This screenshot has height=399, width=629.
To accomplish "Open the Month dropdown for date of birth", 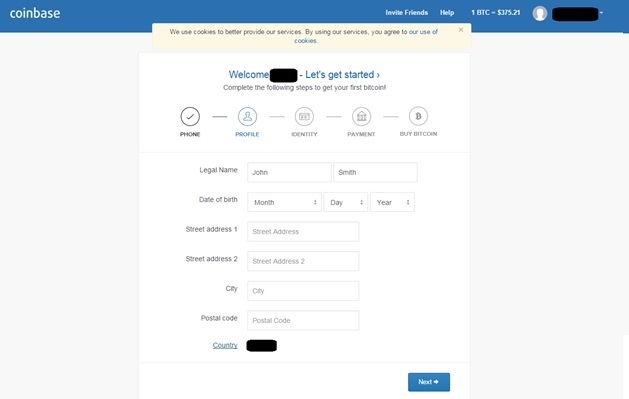I will pyautogui.click(x=284, y=202).
